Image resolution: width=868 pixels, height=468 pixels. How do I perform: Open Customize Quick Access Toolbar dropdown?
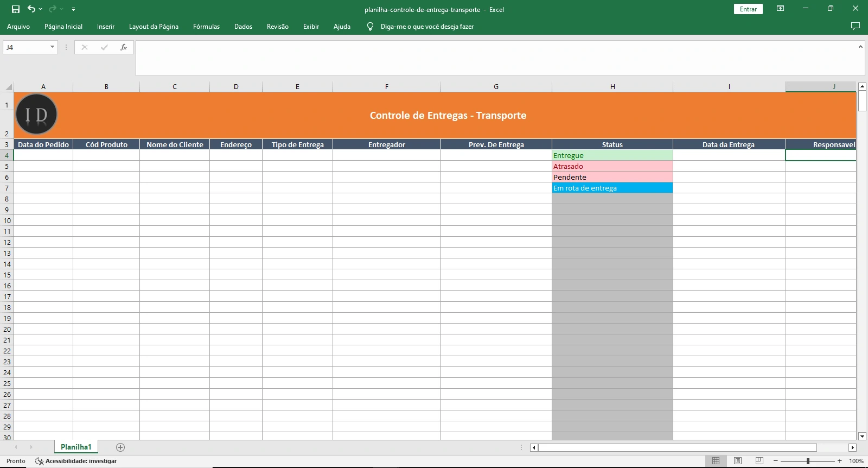click(x=73, y=9)
